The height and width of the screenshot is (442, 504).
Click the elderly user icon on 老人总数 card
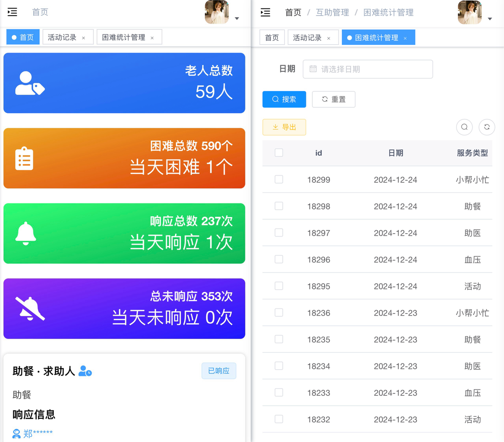29,83
